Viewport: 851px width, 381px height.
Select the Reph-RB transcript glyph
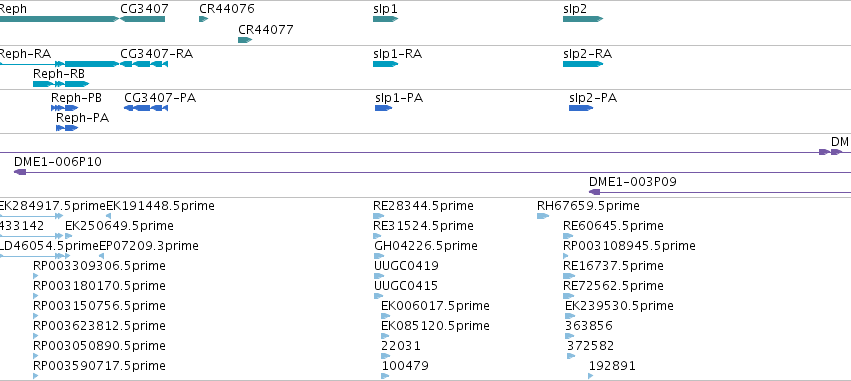[x=61, y=84]
